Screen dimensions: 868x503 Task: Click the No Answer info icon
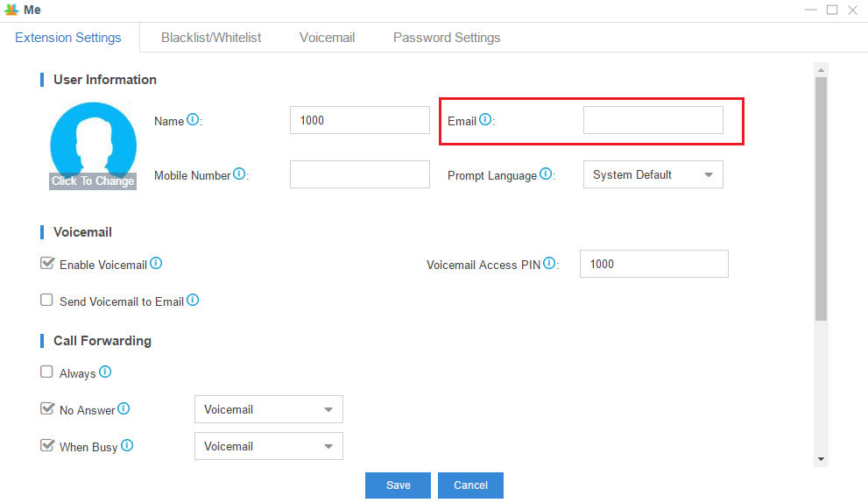[x=124, y=408]
